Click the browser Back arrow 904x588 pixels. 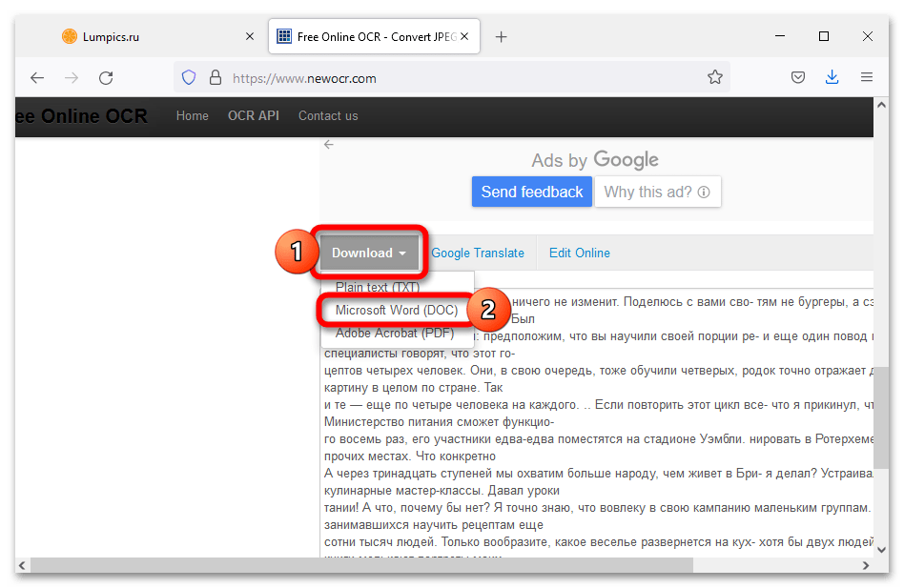[37, 78]
